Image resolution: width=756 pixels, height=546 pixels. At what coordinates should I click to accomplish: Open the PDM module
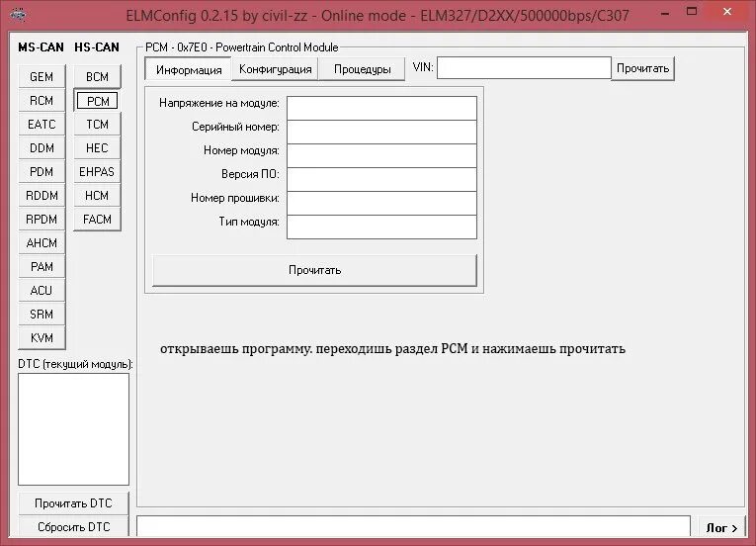[42, 171]
